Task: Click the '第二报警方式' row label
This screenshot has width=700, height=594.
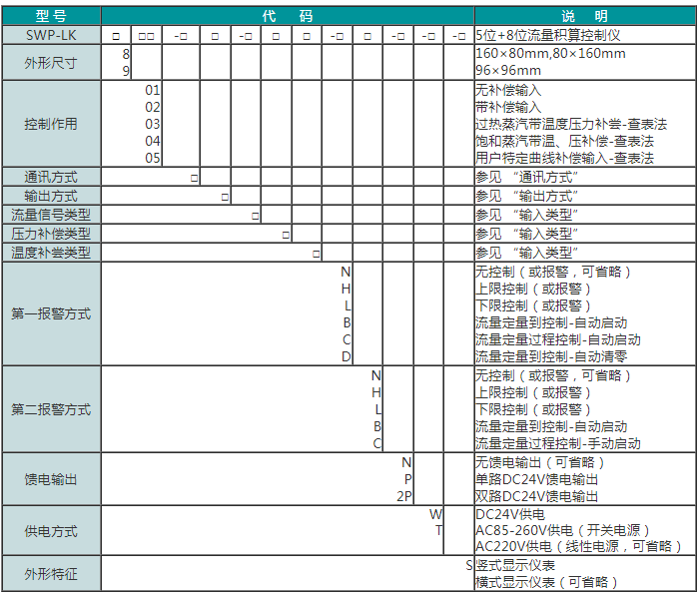Action: click(51, 409)
